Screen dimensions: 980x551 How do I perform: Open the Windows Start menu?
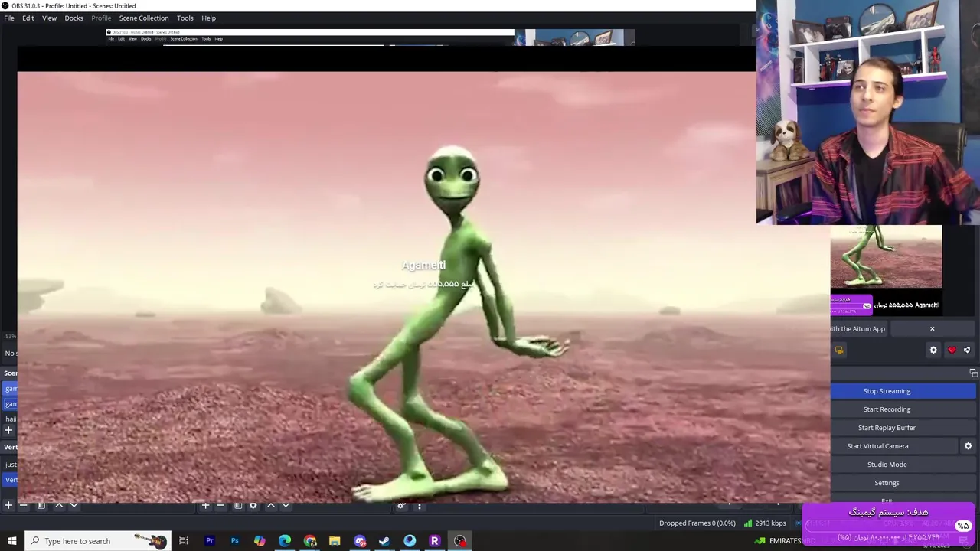click(x=11, y=541)
